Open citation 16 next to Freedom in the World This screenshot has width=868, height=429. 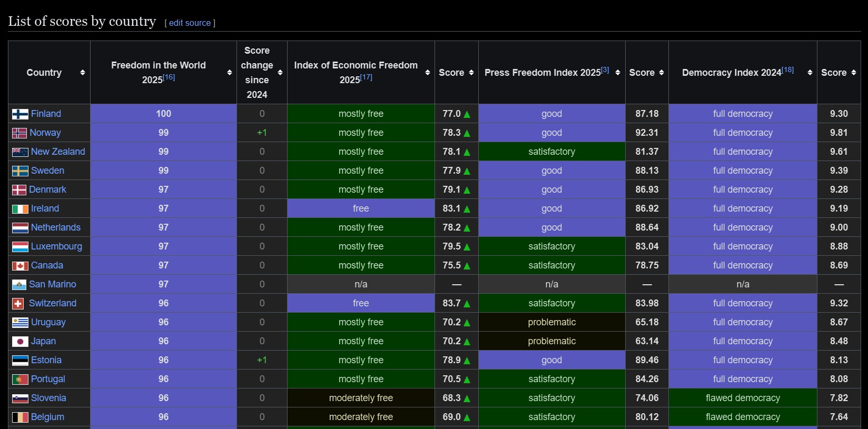point(169,77)
